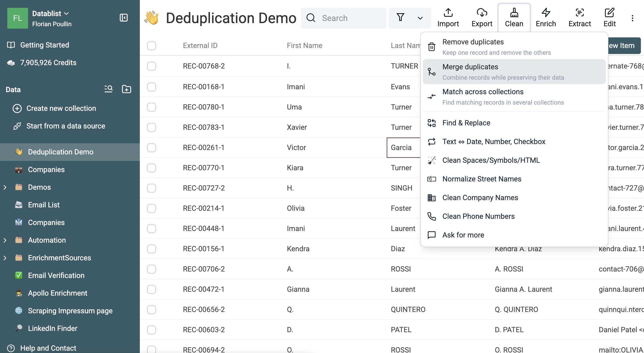The height and width of the screenshot is (353, 644).
Task: Toggle the select-all header checkbox
Action: (x=152, y=46)
